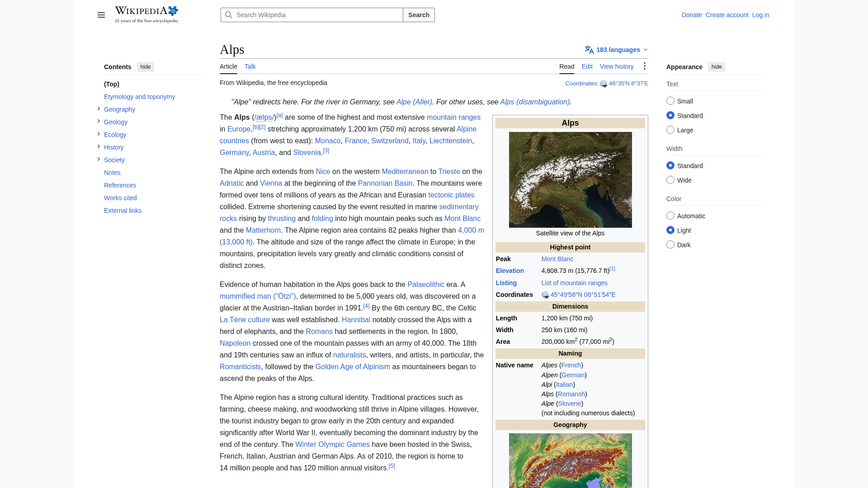This screenshot has height=488, width=868.
Task: Select Light color mode
Action: (x=670, y=230)
